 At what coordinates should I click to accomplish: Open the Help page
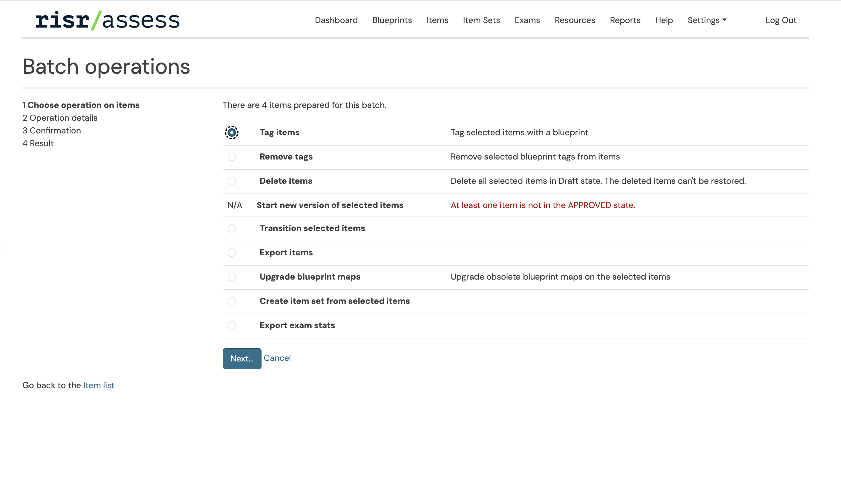coord(664,20)
